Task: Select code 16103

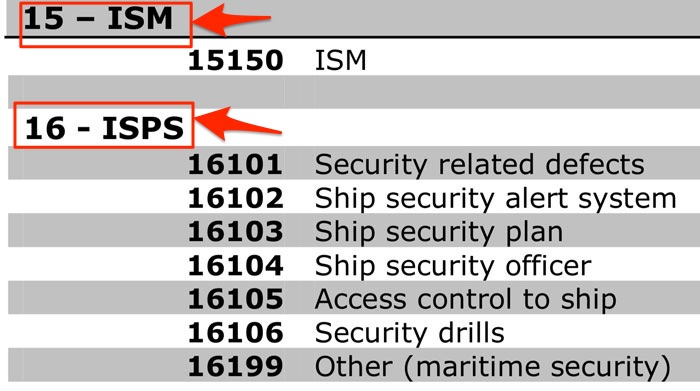Action: (235, 231)
